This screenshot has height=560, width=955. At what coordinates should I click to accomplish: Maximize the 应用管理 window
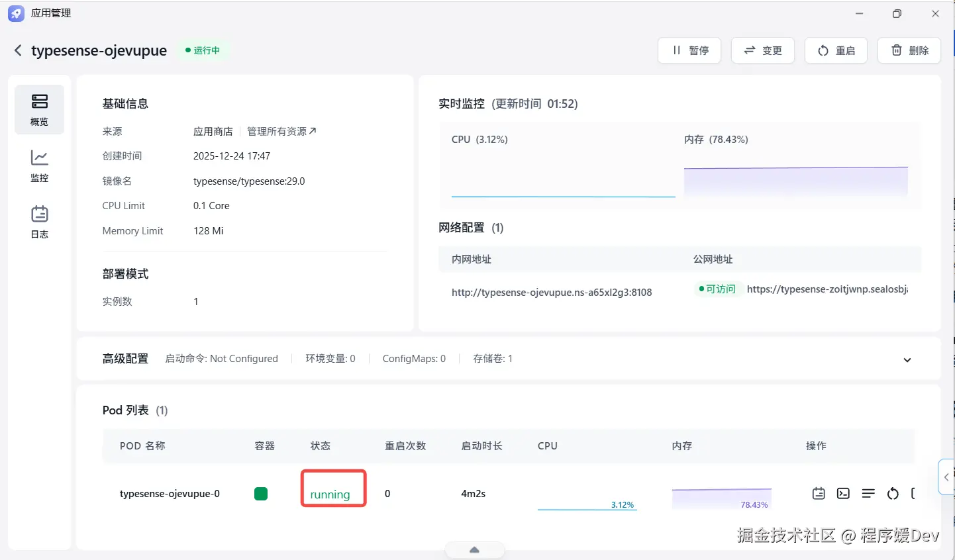[897, 13]
